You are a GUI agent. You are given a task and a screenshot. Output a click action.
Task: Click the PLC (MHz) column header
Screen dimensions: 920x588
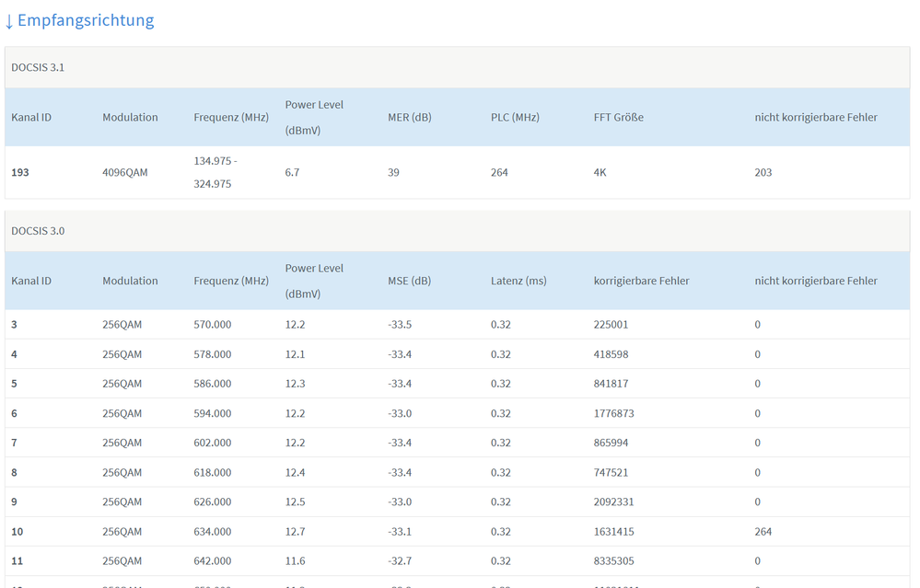pyautogui.click(x=515, y=118)
